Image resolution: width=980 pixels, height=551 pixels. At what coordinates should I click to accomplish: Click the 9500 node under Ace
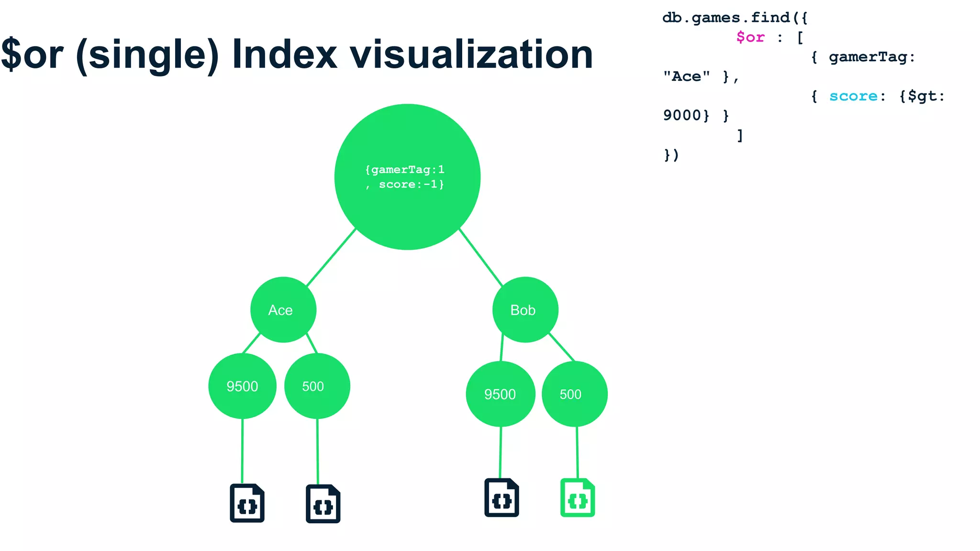(x=242, y=386)
